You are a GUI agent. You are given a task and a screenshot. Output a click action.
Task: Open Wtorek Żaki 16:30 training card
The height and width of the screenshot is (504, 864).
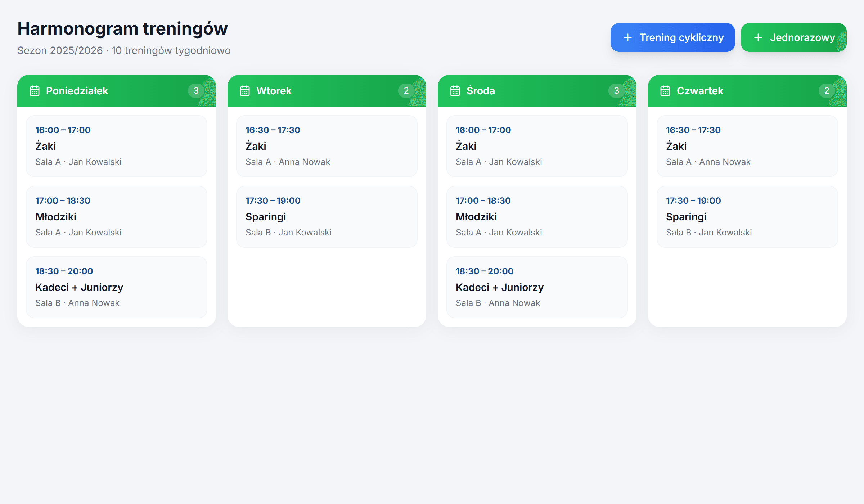(327, 146)
